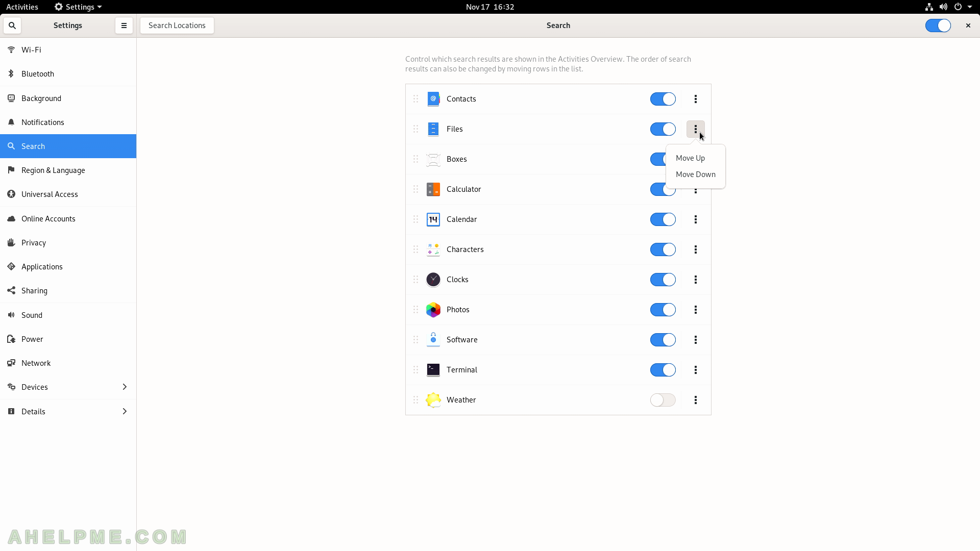980x551 pixels.
Task: Turn off Calendar search toggle
Action: pos(663,219)
